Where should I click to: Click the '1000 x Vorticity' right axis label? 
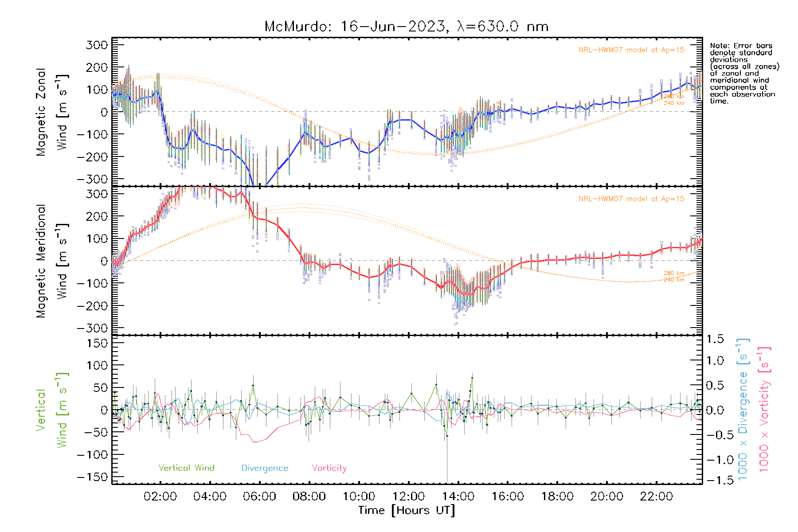pos(764,410)
